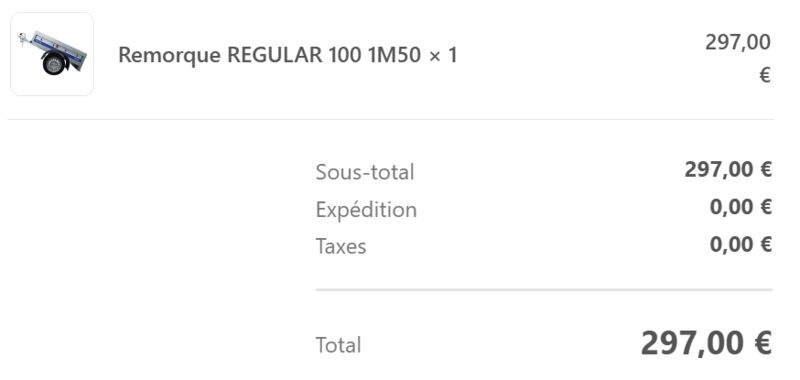Click the quantity × 1 indicator

coord(443,55)
